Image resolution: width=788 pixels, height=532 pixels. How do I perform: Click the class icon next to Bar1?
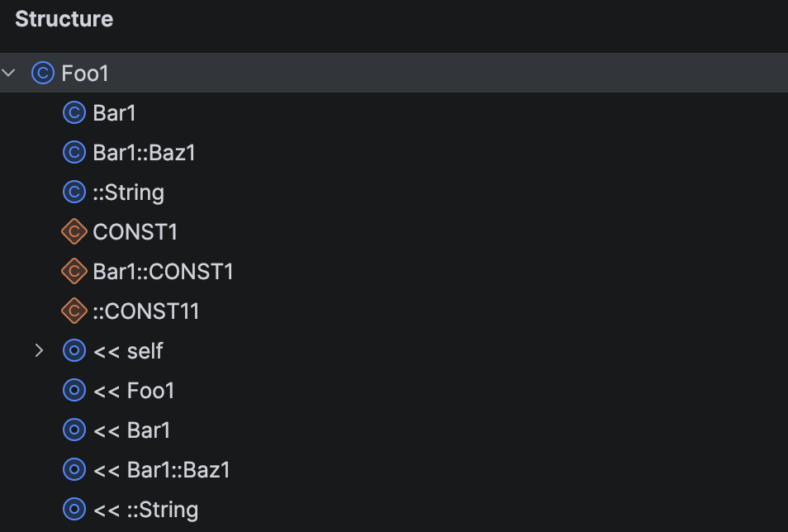[74, 113]
